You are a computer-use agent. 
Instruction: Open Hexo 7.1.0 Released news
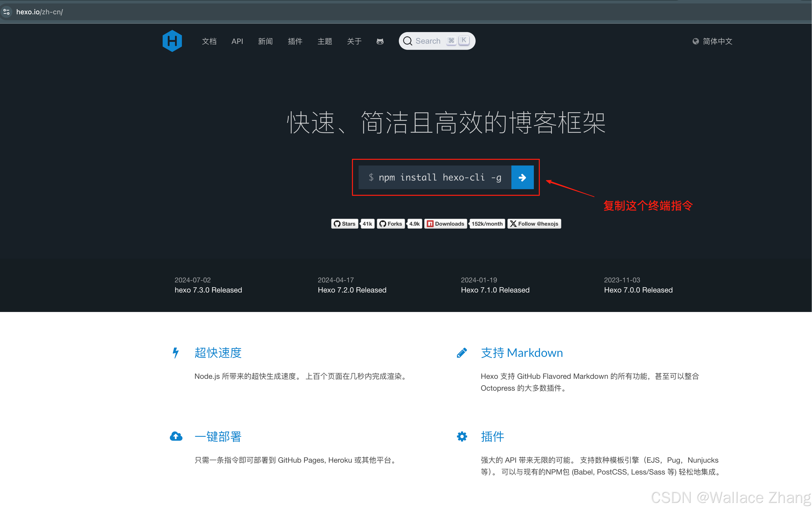pyautogui.click(x=495, y=290)
